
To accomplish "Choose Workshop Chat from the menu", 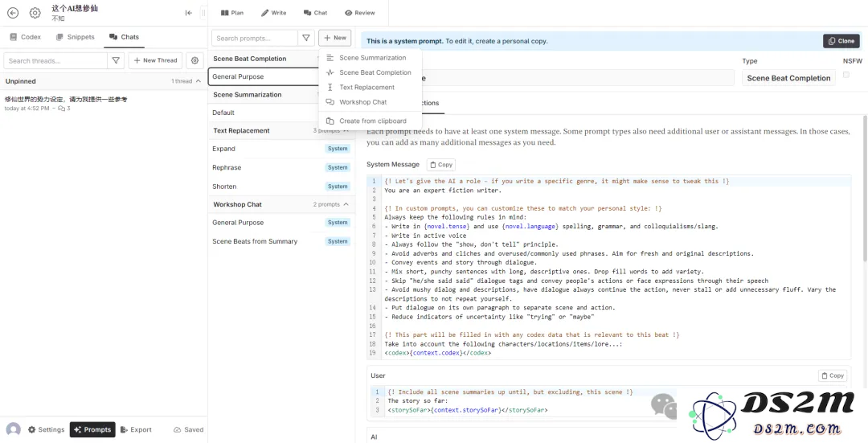I will (x=371, y=102).
